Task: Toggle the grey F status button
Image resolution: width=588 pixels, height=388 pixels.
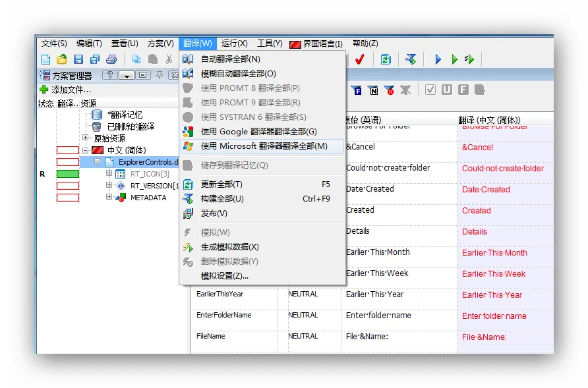Action: (463, 90)
